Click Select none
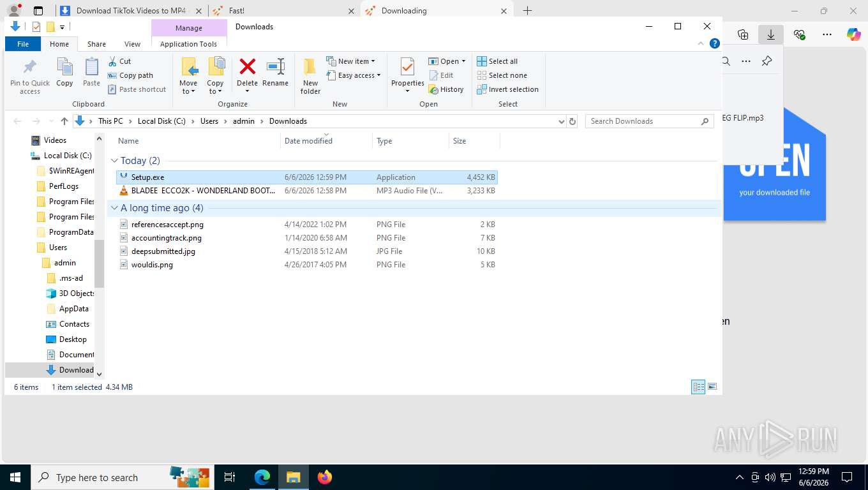This screenshot has height=490, width=868. point(502,75)
